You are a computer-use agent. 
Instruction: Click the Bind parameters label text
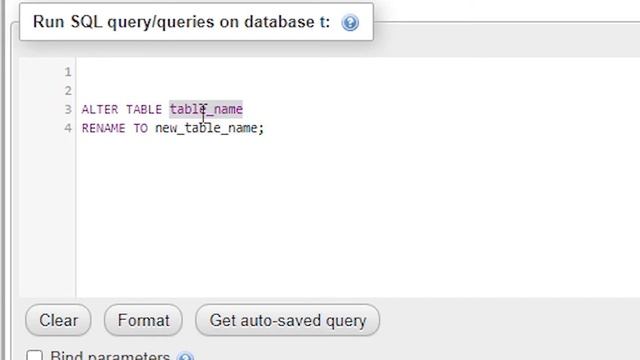click(110, 355)
